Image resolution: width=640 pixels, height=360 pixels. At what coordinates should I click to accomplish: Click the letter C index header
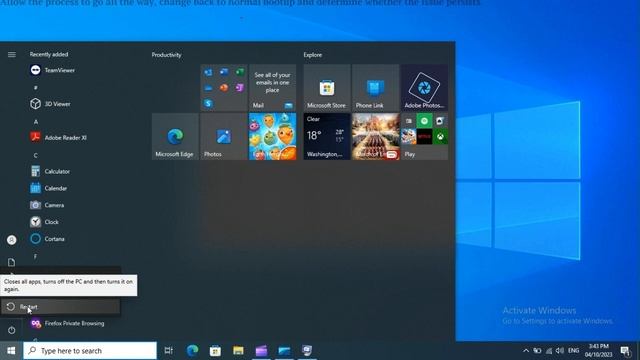pyautogui.click(x=36, y=155)
